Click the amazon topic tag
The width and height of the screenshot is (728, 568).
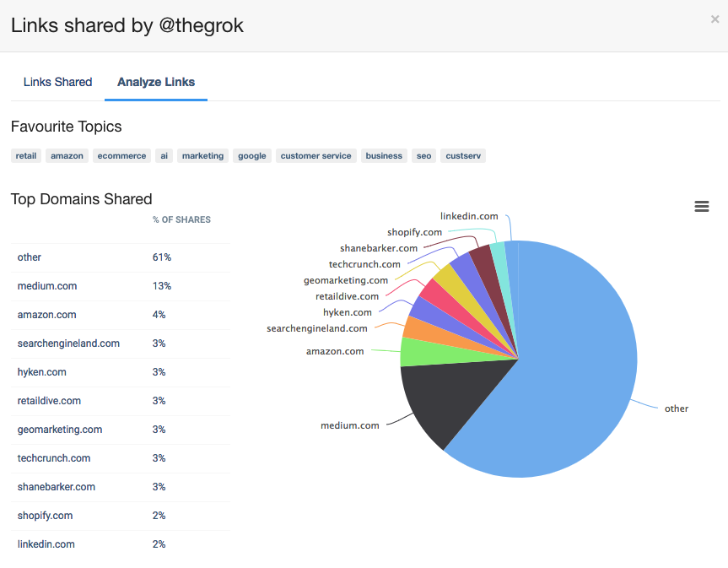[67, 155]
